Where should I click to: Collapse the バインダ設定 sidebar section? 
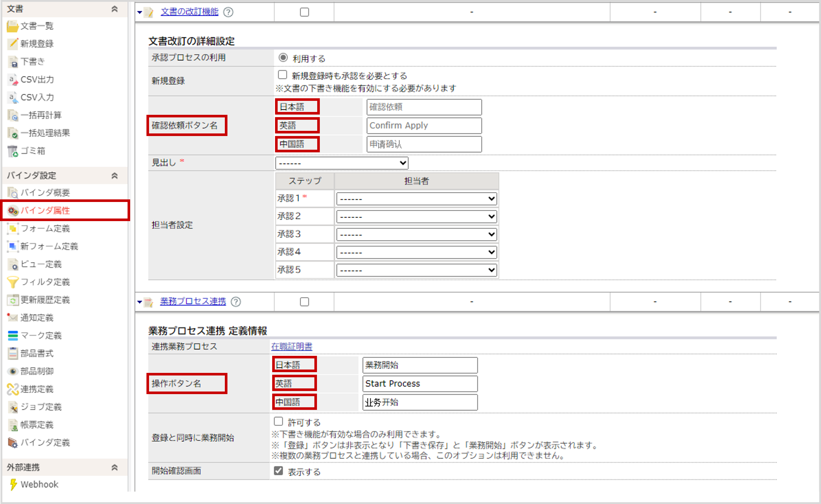(114, 175)
